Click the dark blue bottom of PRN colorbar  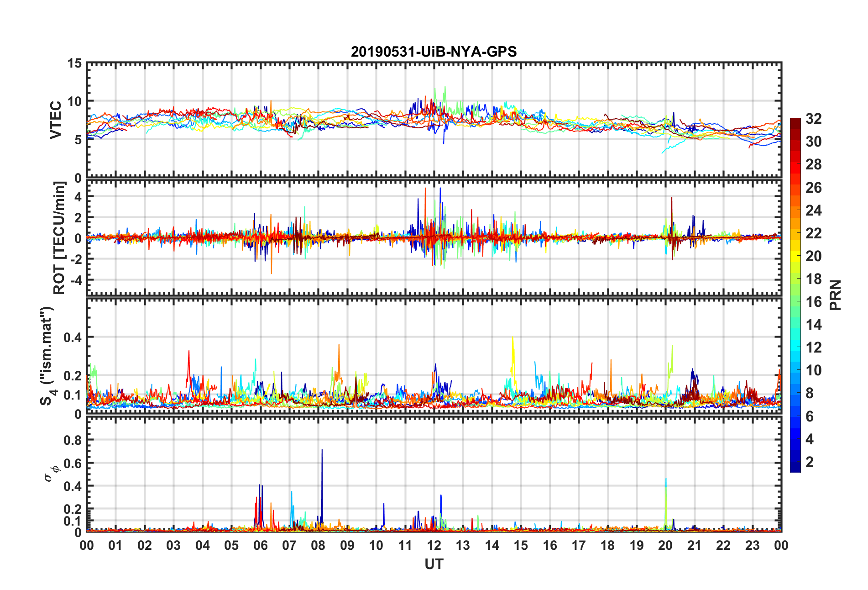click(x=795, y=467)
